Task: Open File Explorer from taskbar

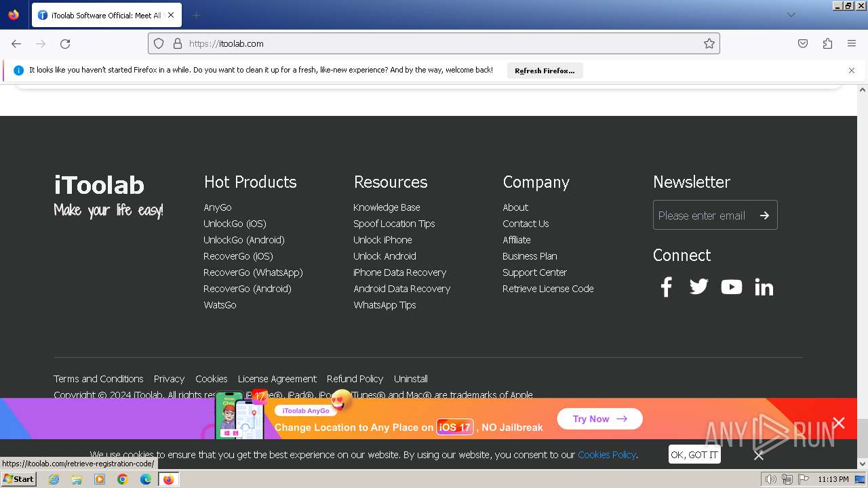Action: 77,479
